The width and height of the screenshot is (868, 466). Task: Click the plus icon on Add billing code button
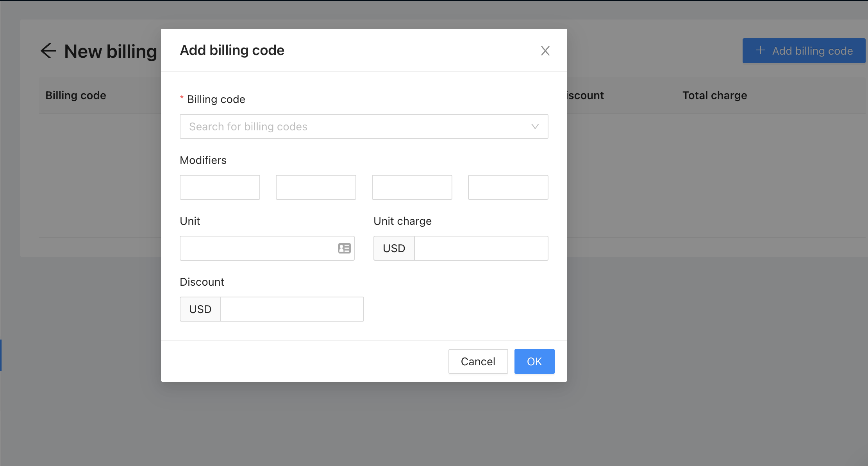point(760,50)
